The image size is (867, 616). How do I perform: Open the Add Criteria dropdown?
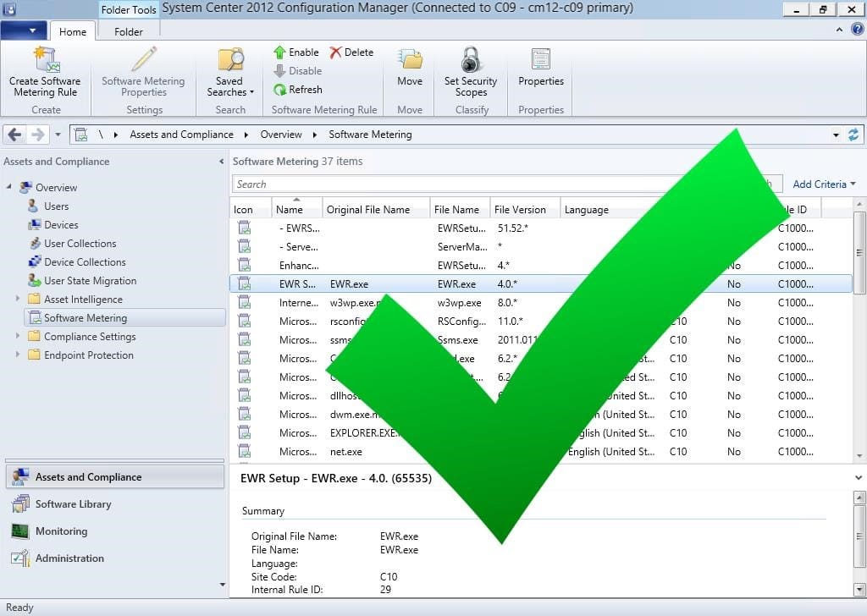click(824, 184)
